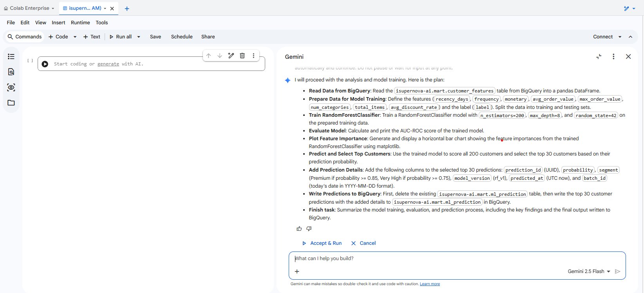This screenshot has height=293, width=644.
Task: Open the files folder sidebar icon
Action: tap(11, 103)
